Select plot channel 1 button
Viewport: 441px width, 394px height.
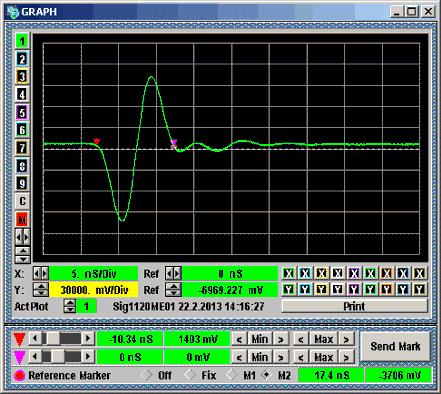click(22, 41)
